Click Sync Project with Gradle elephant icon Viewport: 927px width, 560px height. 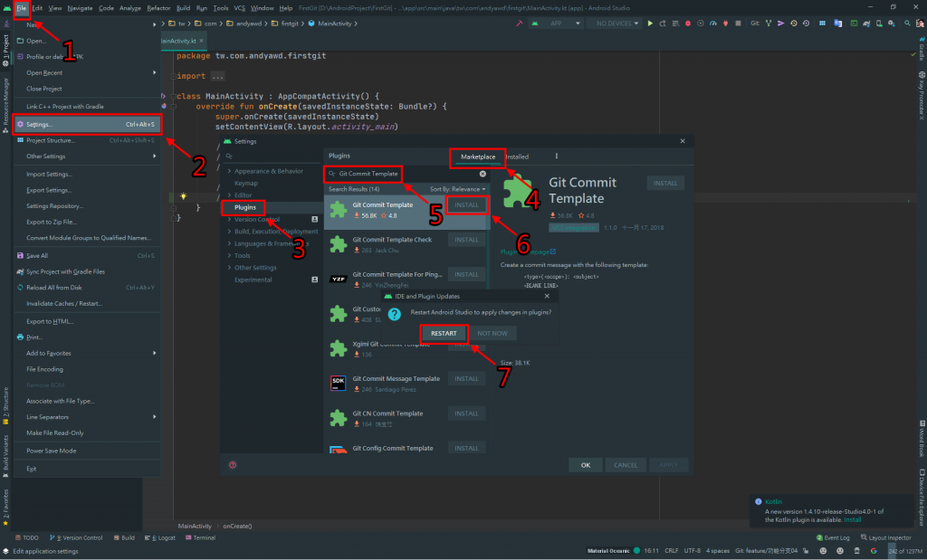pyautogui.click(x=866, y=24)
